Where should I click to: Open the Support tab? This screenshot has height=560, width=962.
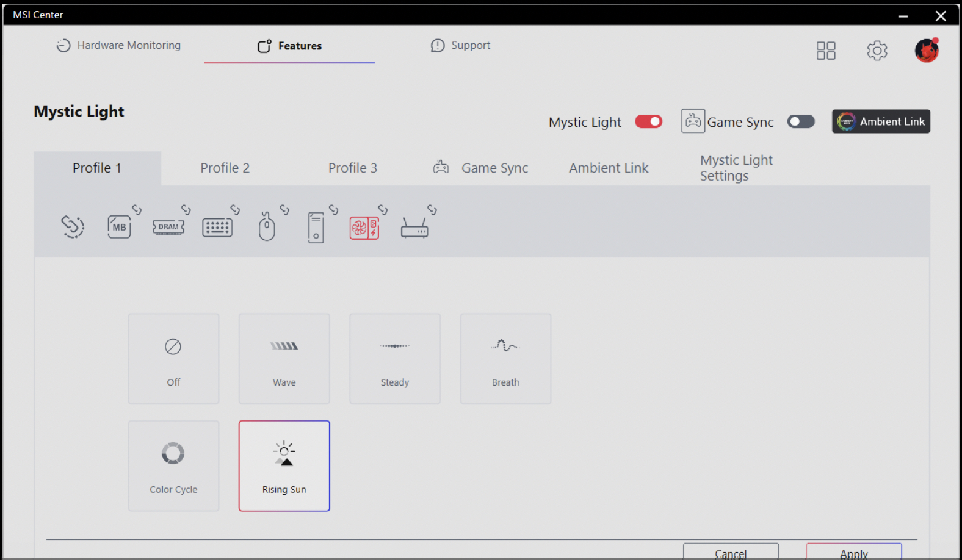tap(460, 45)
